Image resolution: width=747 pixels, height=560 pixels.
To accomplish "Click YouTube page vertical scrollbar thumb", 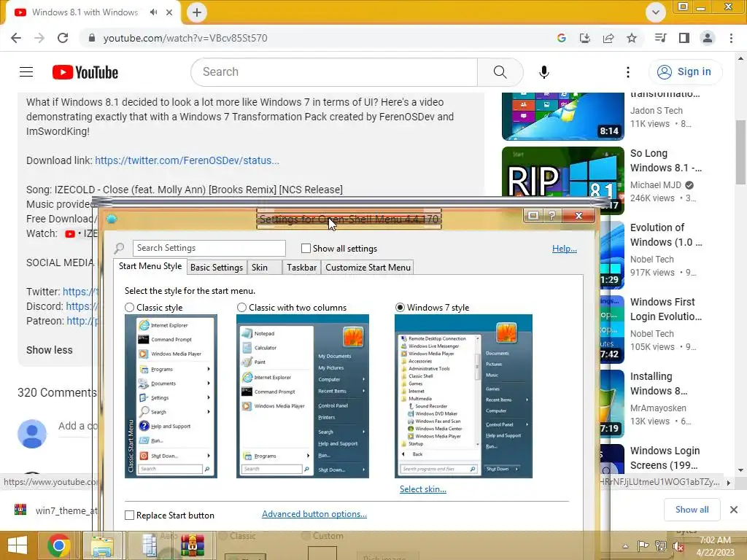I will click(x=741, y=152).
